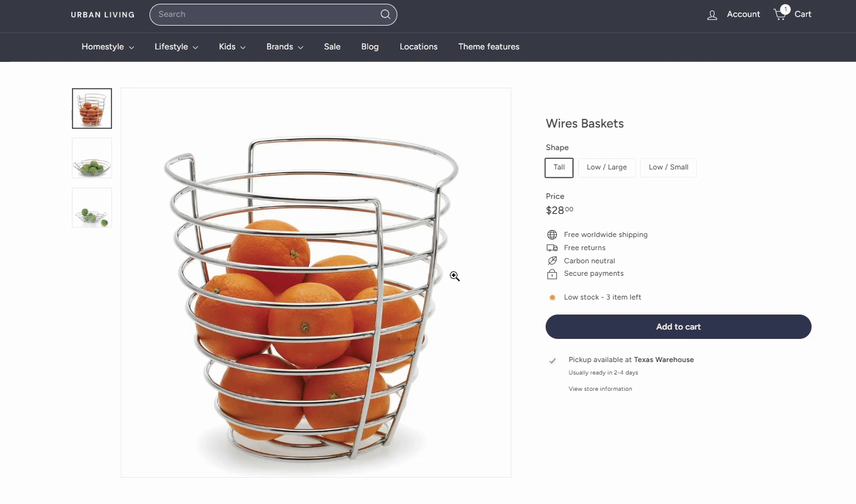Go to the Locations page

tap(419, 47)
